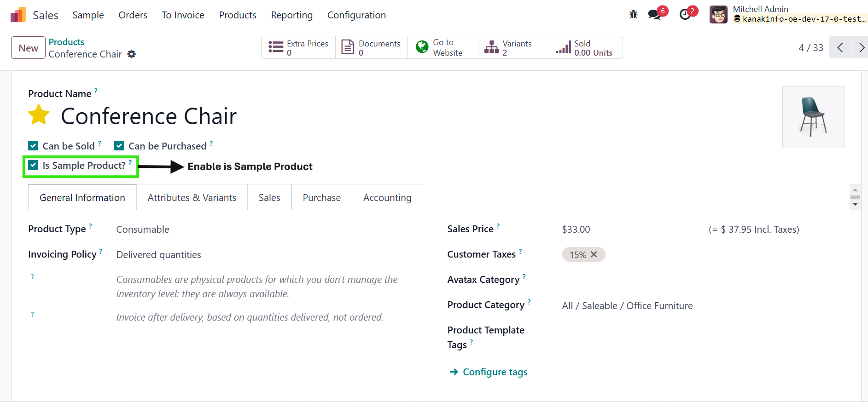The image size is (868, 402).
Task: Open the Configuration menu
Action: (356, 15)
